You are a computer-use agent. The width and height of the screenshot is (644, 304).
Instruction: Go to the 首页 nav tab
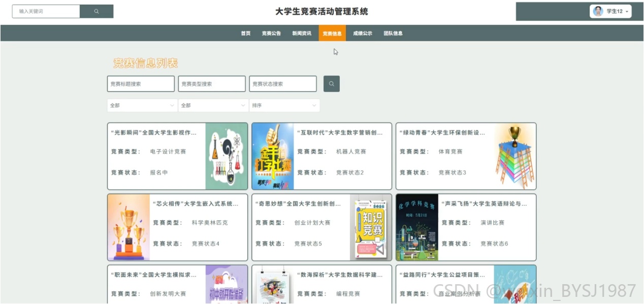point(246,33)
